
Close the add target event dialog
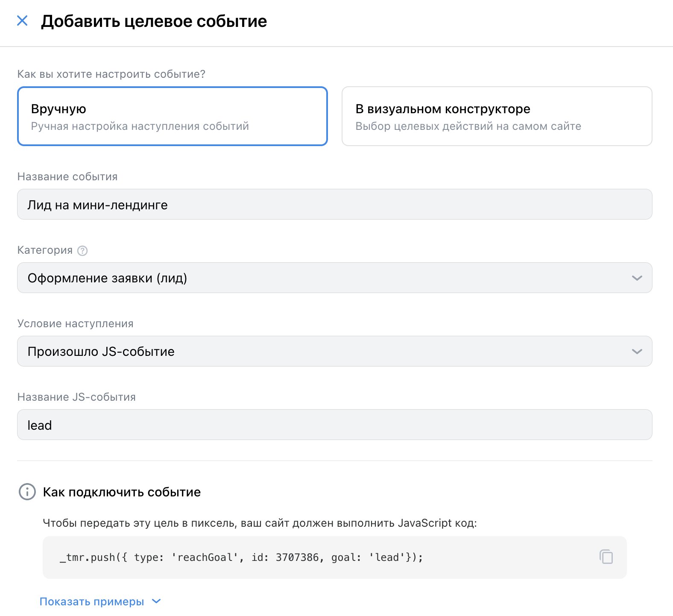pyautogui.click(x=22, y=21)
